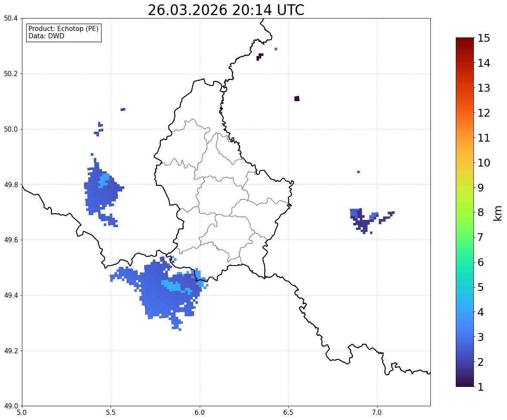Image resolution: width=507 pixels, height=420 pixels.
Task: Click the colorbar tick label 5
Action: pyautogui.click(x=480, y=287)
